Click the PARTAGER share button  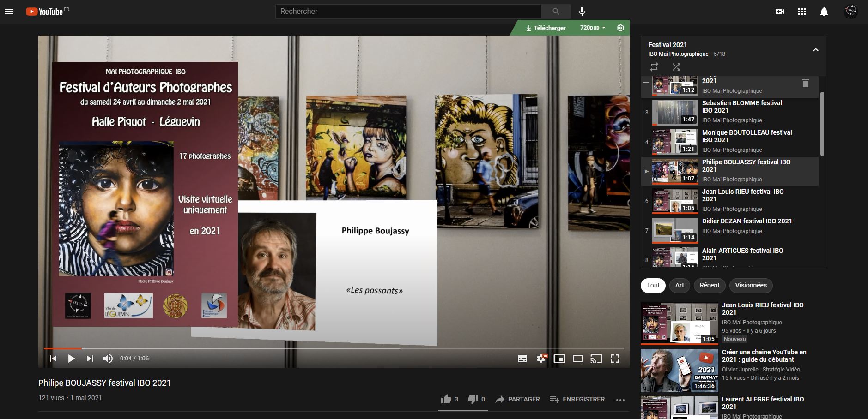pos(518,399)
